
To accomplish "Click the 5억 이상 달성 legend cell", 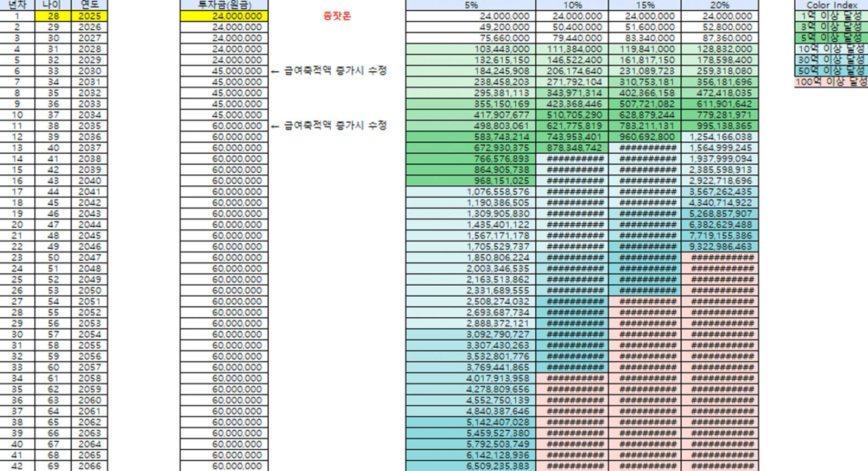I will click(x=831, y=38).
